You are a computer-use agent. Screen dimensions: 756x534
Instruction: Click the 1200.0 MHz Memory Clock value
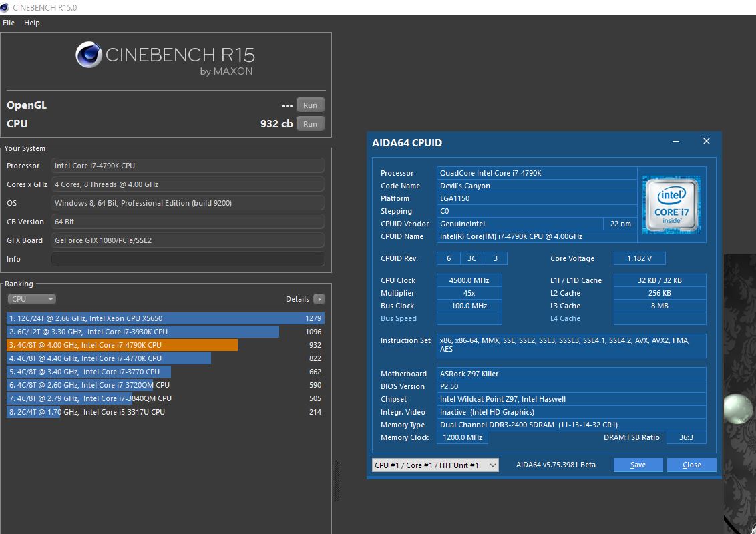click(x=462, y=437)
